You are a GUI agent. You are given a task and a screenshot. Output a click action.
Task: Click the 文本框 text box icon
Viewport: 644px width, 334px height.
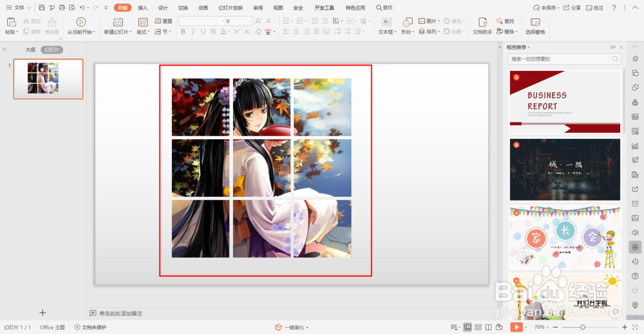tap(387, 22)
